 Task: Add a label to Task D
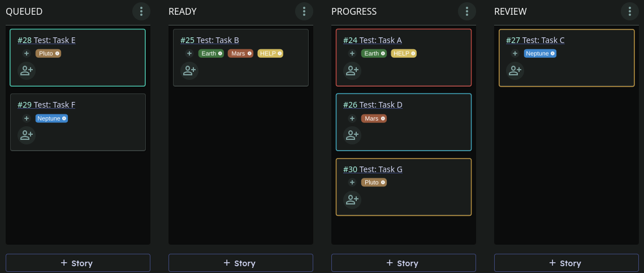point(352,118)
